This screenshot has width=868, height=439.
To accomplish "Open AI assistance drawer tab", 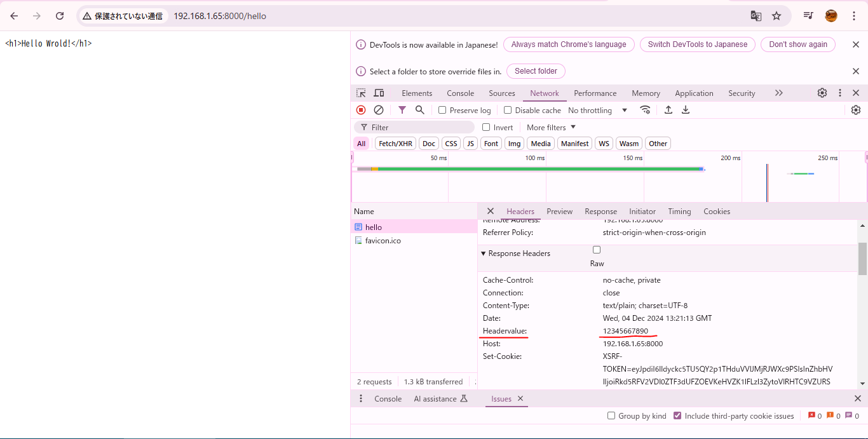I will [x=440, y=398].
